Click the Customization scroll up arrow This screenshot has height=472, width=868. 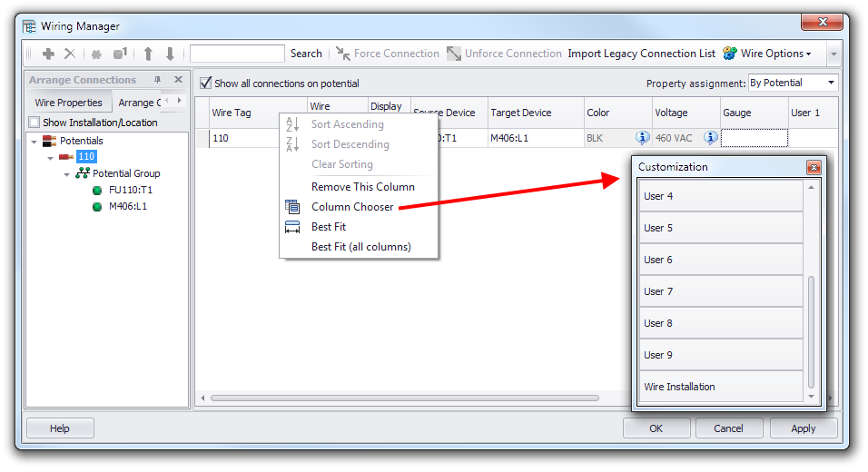tap(812, 188)
